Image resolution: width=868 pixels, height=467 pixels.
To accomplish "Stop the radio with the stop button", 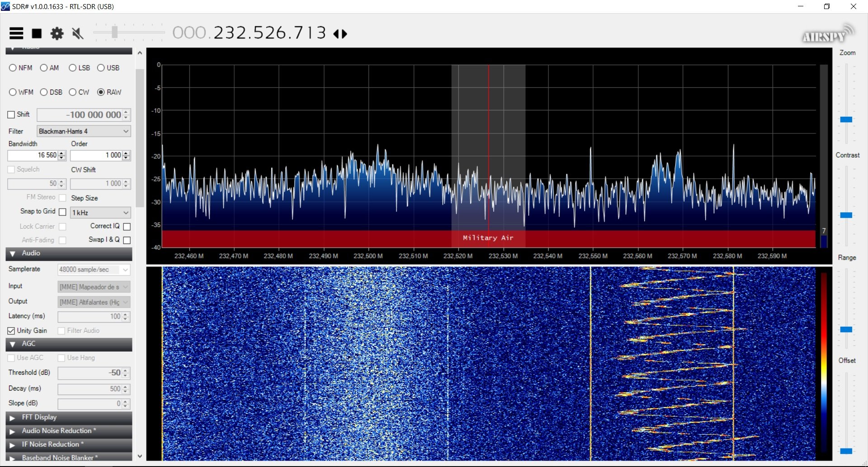I will click(x=37, y=33).
